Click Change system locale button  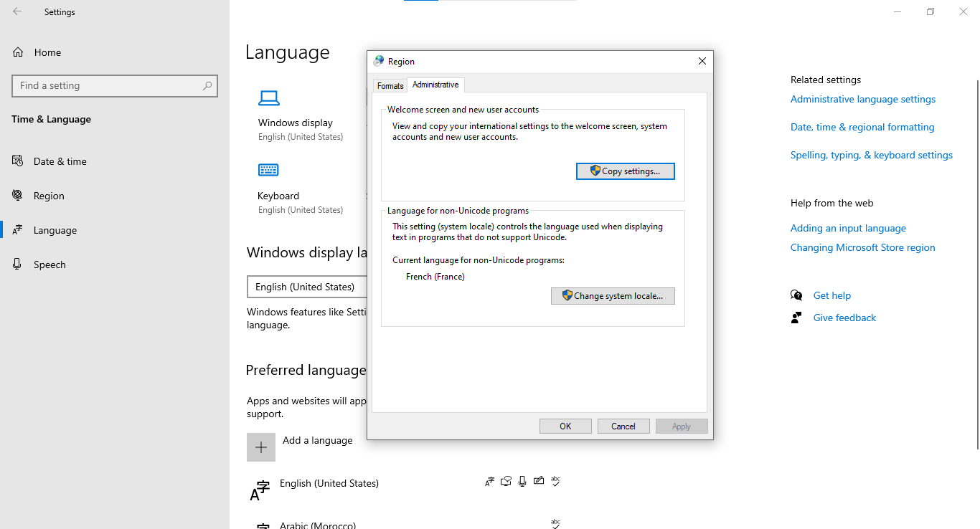click(x=613, y=295)
